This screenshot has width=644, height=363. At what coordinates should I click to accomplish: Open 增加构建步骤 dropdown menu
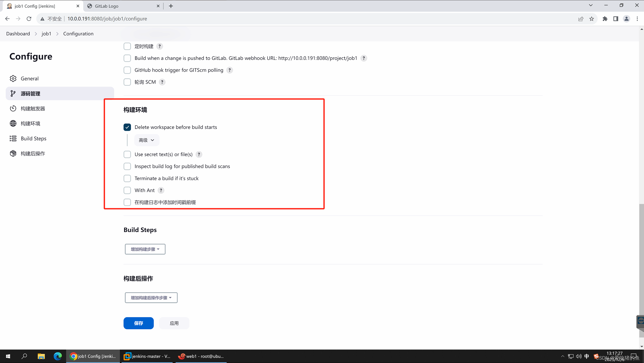(x=145, y=249)
